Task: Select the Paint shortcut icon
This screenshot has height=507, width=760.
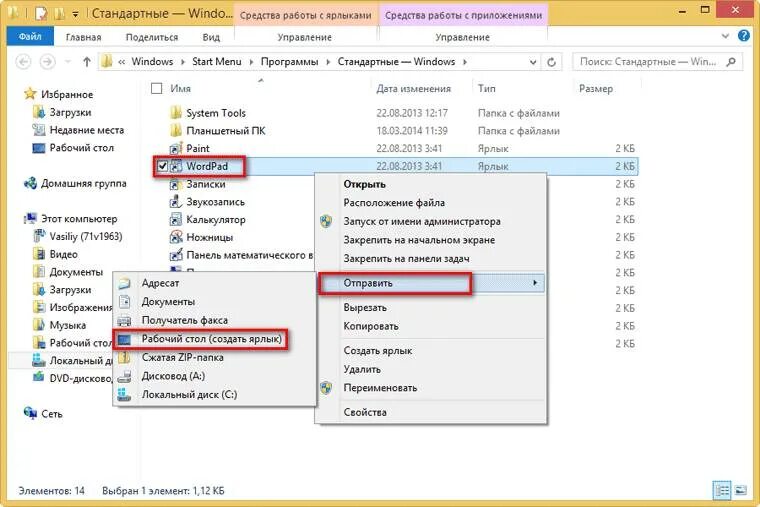Action: [176, 148]
